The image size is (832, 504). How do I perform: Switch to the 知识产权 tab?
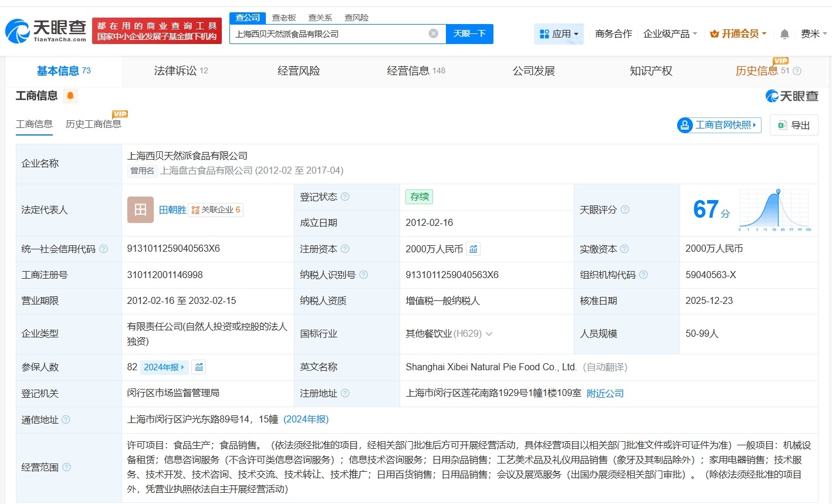coord(651,71)
